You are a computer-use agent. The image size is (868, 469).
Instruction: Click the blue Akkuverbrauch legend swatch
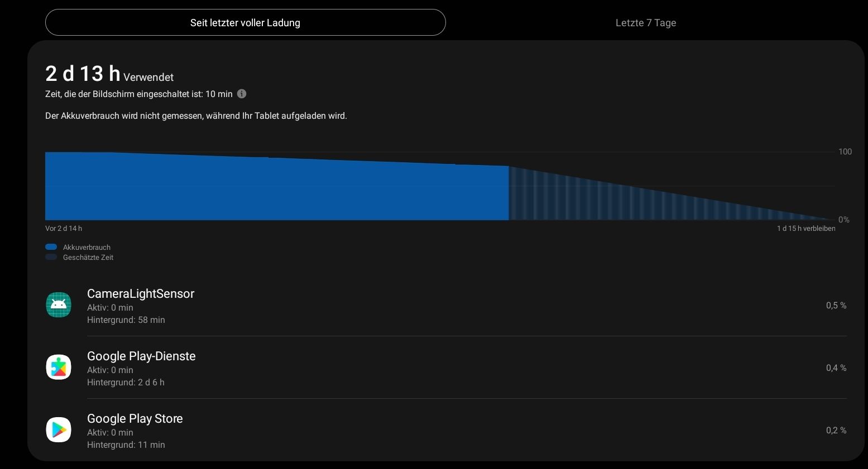pyautogui.click(x=51, y=247)
